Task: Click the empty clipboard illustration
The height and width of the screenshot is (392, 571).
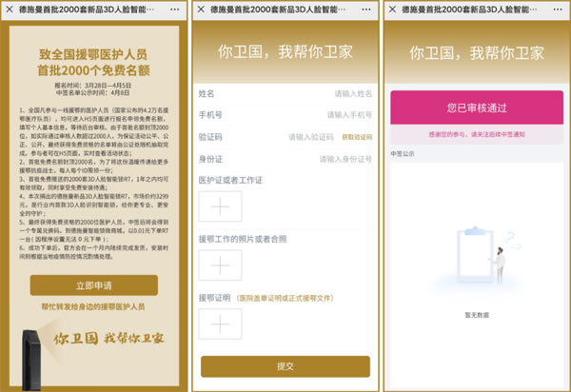Action: [x=477, y=259]
